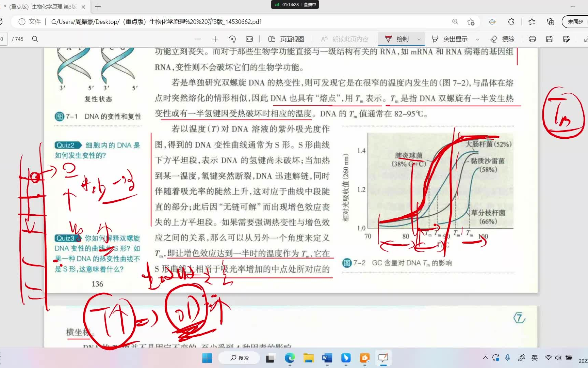The height and width of the screenshot is (368, 588).
Task: Click 朗读此页内容 read aloud button
Action: (344, 39)
